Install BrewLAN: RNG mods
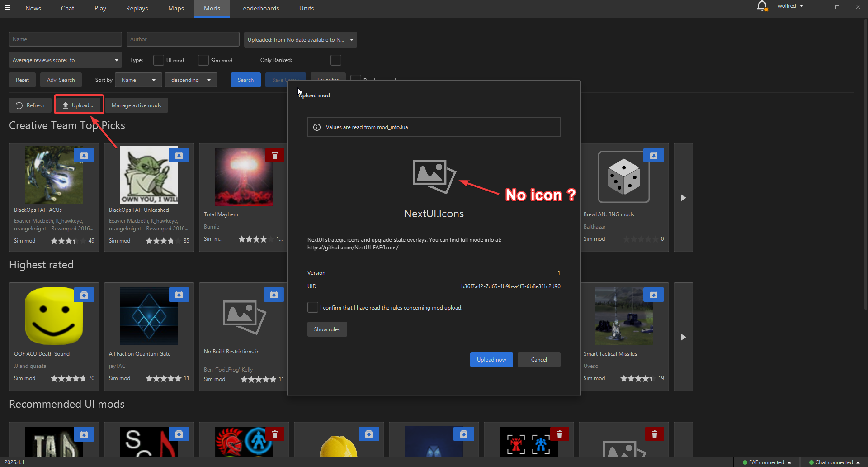 654,155
